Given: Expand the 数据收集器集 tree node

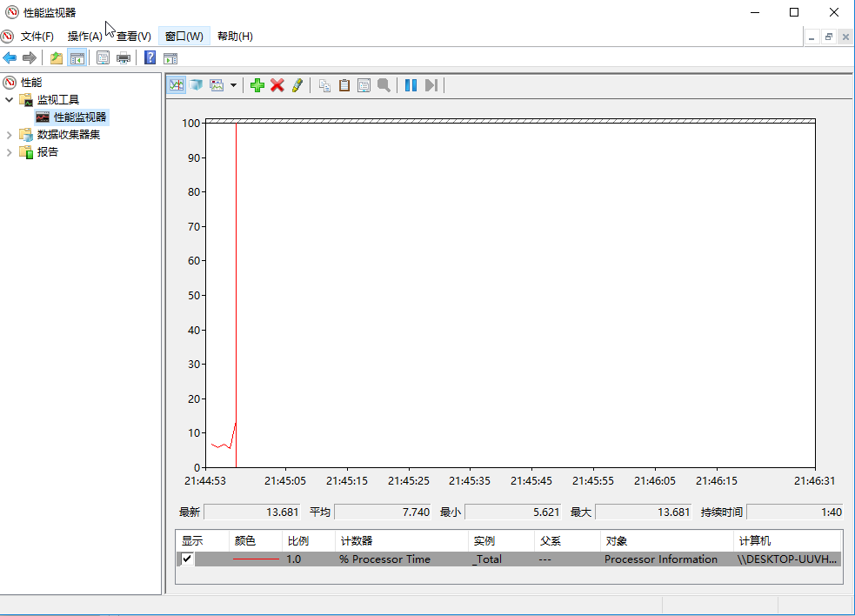Looking at the screenshot, I should [x=10, y=135].
